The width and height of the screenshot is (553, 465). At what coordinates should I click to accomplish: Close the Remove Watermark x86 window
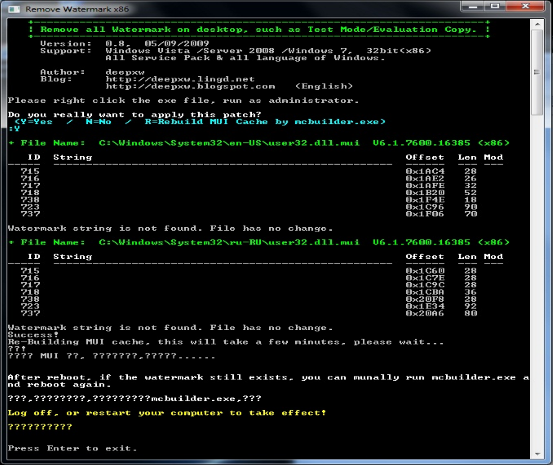point(525,6)
